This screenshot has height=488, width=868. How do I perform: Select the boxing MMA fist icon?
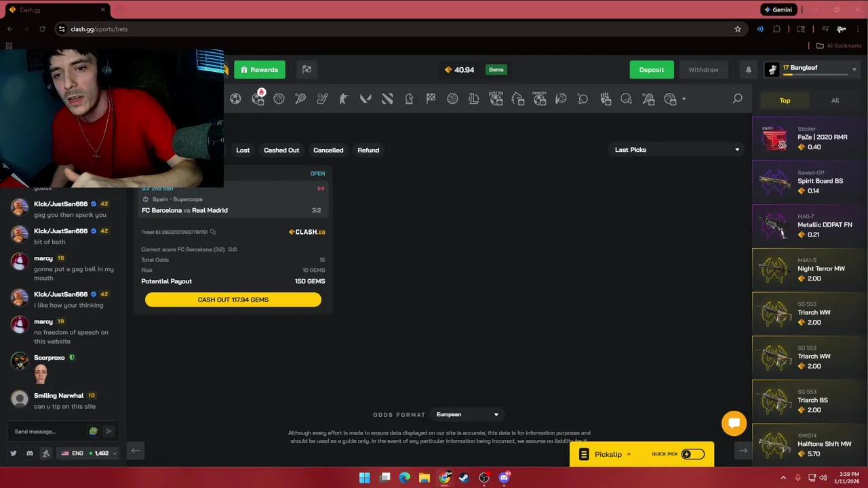tap(606, 99)
